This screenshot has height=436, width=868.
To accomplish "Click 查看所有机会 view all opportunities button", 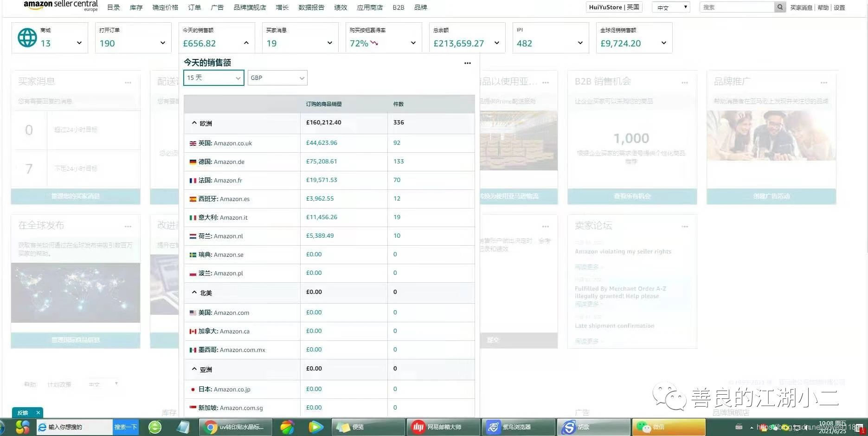I will tap(632, 196).
